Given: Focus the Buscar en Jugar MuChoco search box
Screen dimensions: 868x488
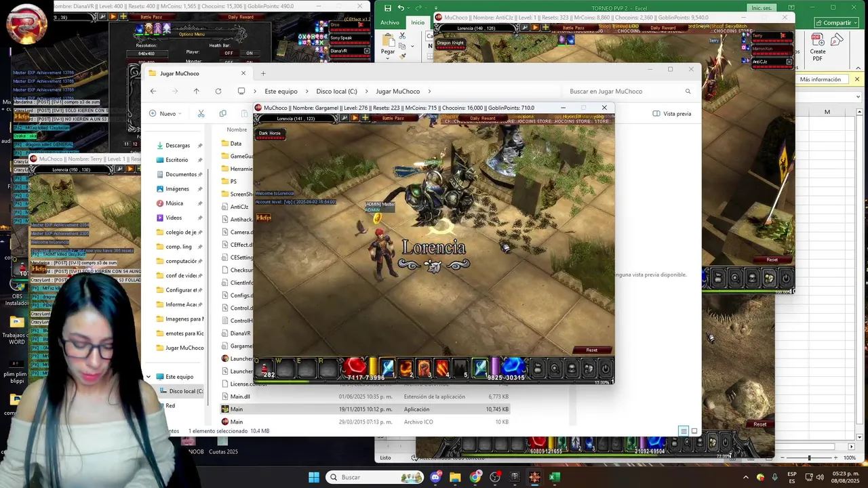Looking at the screenshot, I should point(631,91).
